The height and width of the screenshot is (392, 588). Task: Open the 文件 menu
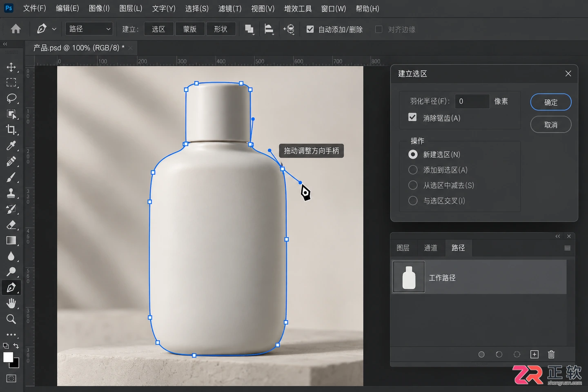34,9
